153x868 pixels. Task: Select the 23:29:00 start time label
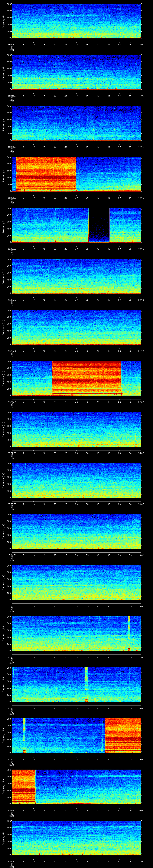(12, 810)
